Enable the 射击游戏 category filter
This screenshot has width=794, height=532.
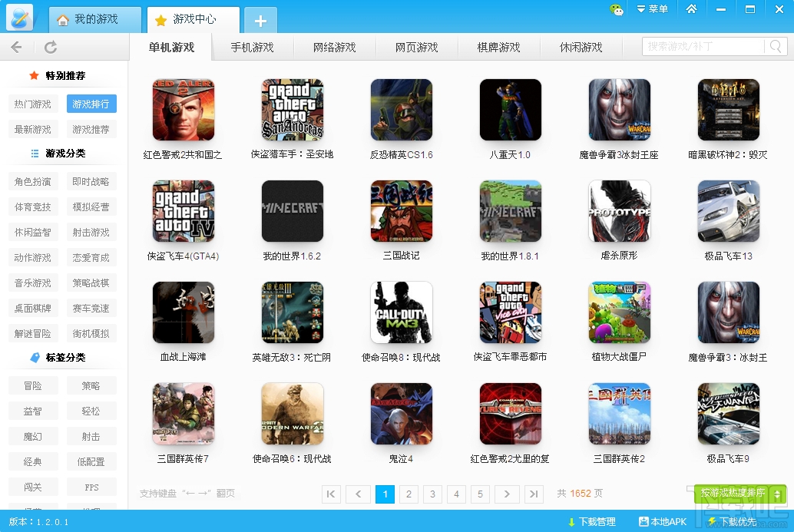pos(91,232)
